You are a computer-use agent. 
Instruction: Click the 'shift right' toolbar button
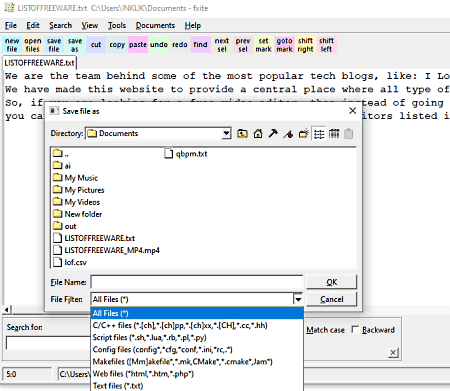[305, 45]
